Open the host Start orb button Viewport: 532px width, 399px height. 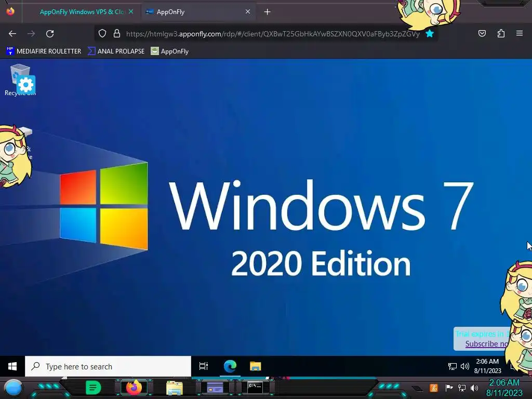13,388
